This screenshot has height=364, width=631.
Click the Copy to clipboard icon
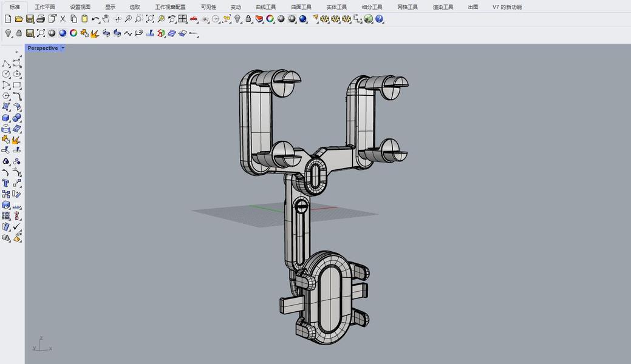click(x=73, y=19)
